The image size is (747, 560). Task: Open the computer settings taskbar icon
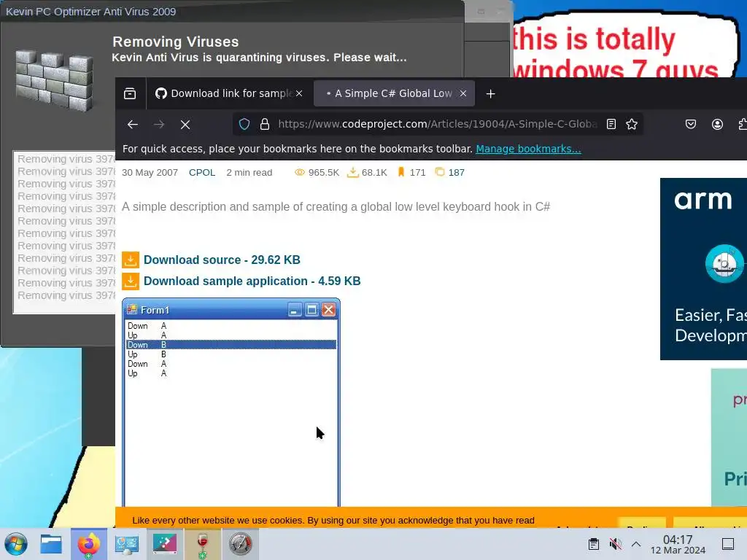(127, 544)
